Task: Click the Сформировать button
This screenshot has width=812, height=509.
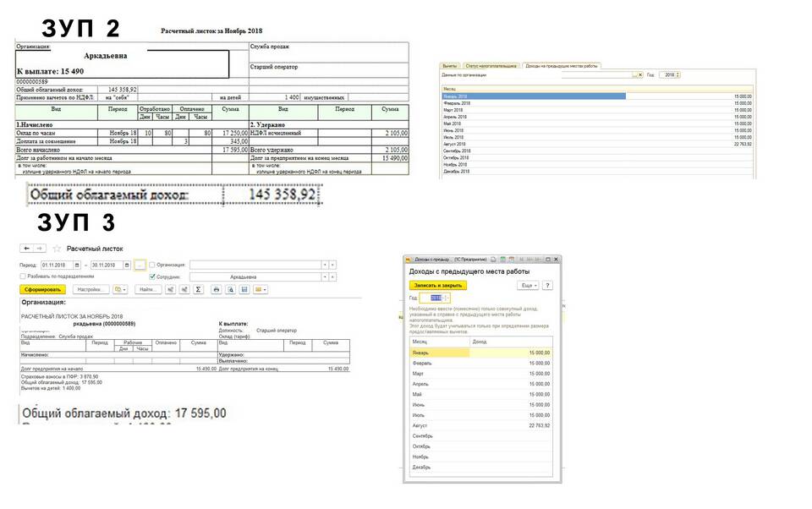Action: click(43, 289)
